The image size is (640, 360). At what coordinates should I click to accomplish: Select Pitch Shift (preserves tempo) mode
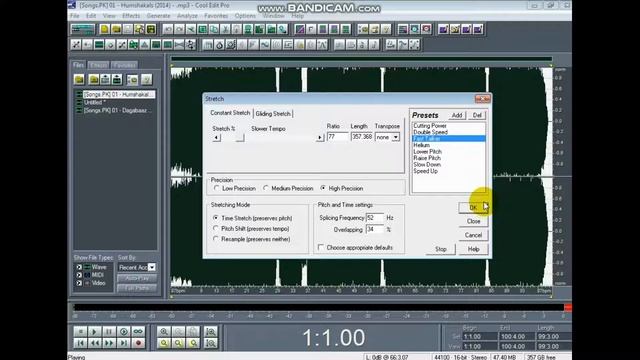coord(216,229)
